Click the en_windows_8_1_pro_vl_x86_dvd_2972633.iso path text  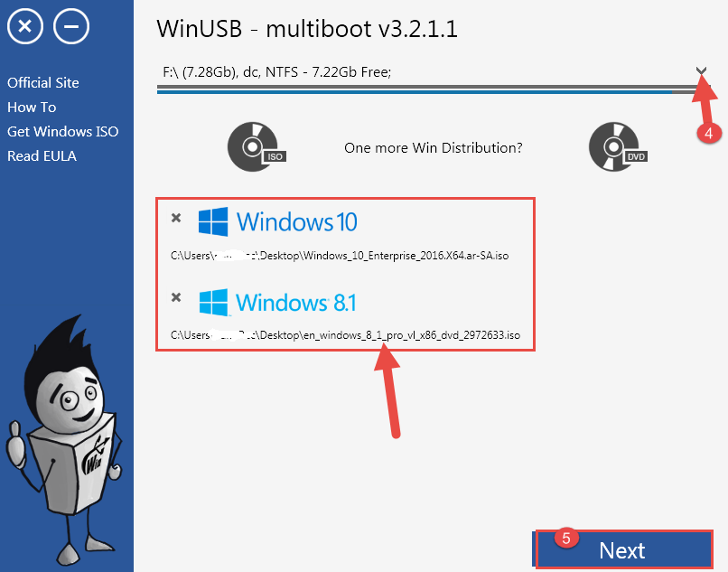coord(345,335)
